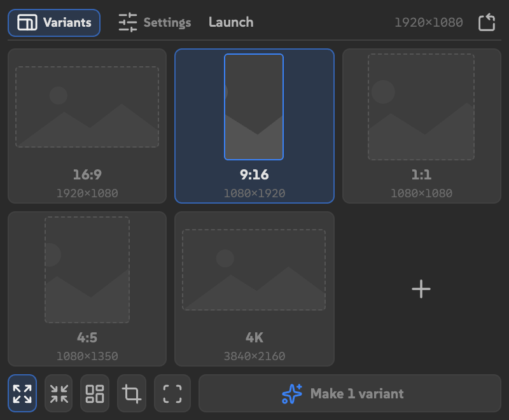Click the 1080×1350 dimension text
Image resolution: width=509 pixels, height=420 pixels.
point(87,356)
